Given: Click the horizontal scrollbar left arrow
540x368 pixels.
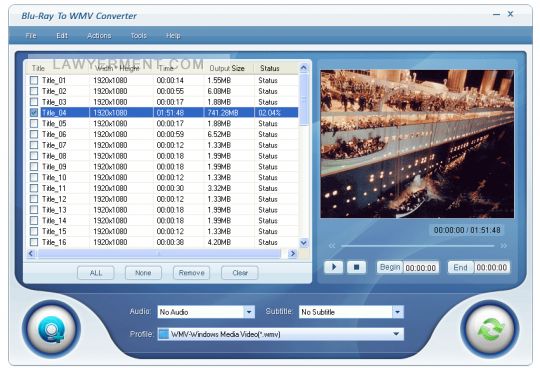Looking at the screenshot, I should 31,254.
